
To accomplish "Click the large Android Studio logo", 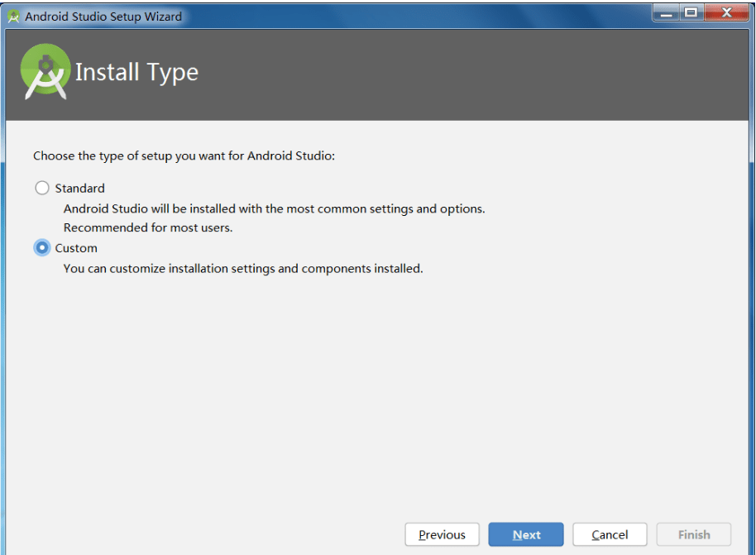I will 45,71.
